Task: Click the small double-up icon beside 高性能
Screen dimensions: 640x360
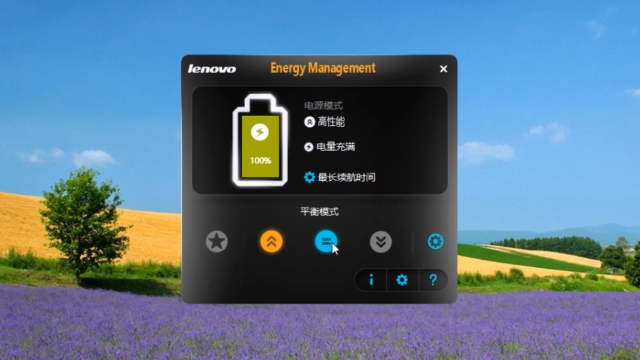Action: [309, 122]
